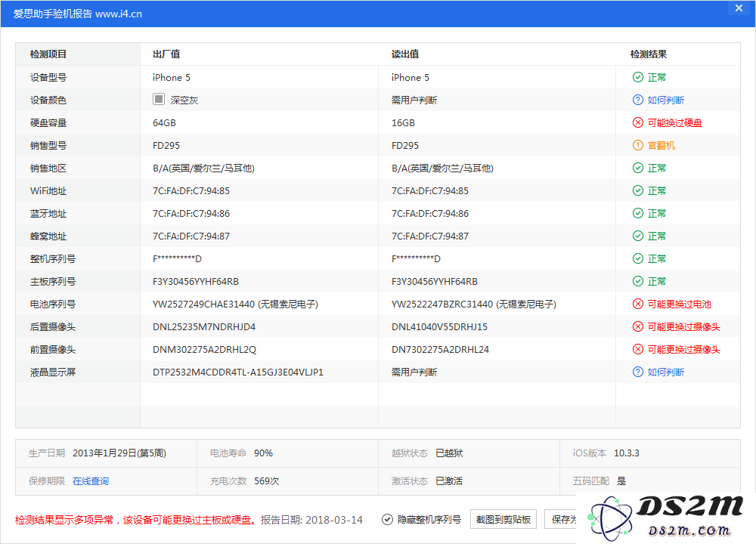This screenshot has height=544, width=756.
Task: Click the read value 16GB cell
Action: [x=403, y=123]
